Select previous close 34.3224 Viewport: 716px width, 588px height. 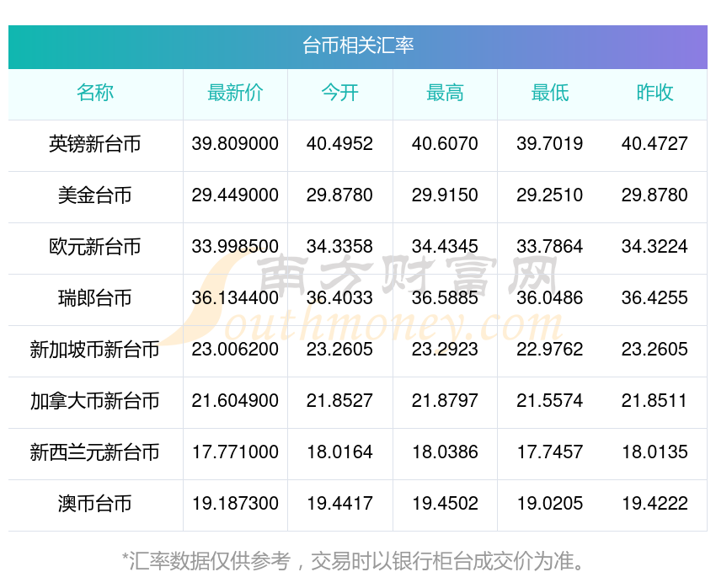coord(655,247)
